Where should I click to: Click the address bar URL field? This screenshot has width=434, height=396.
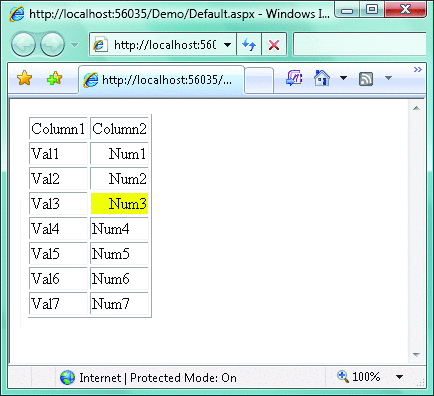[x=165, y=44]
